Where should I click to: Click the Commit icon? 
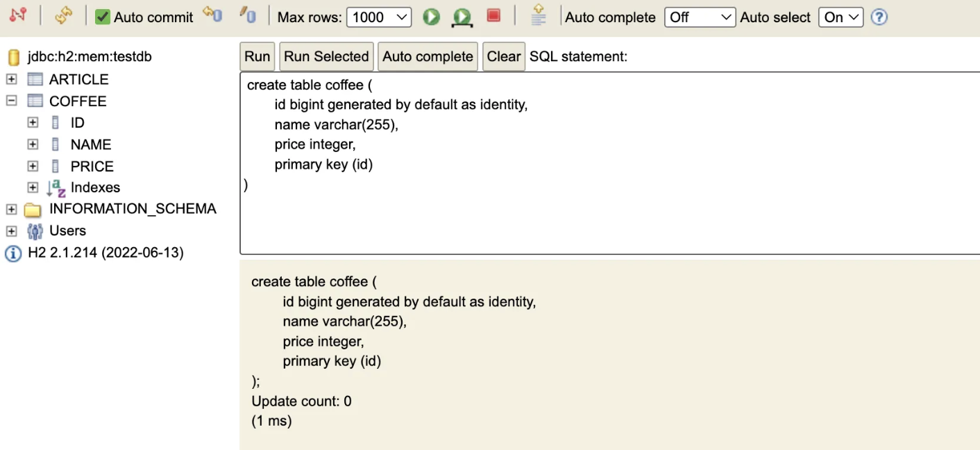point(248,15)
